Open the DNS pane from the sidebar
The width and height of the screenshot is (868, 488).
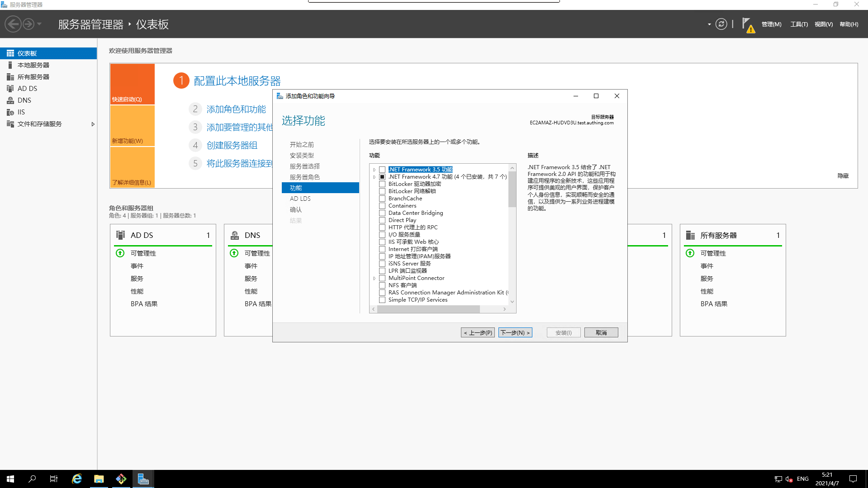24,100
